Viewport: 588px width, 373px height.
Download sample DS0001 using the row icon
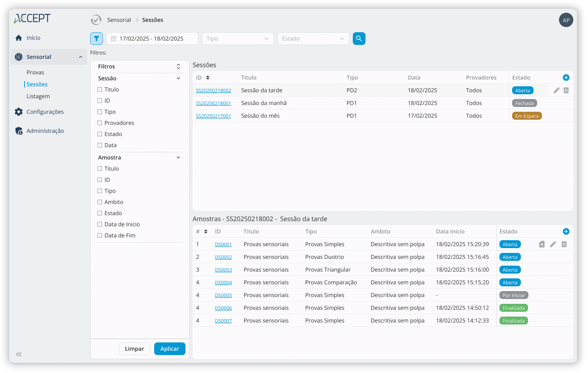click(x=542, y=244)
